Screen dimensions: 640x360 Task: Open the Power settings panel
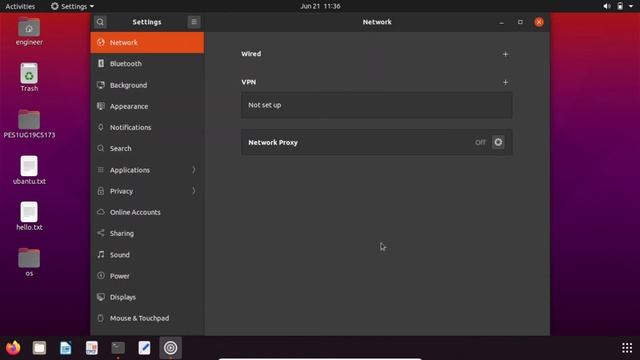147,276
